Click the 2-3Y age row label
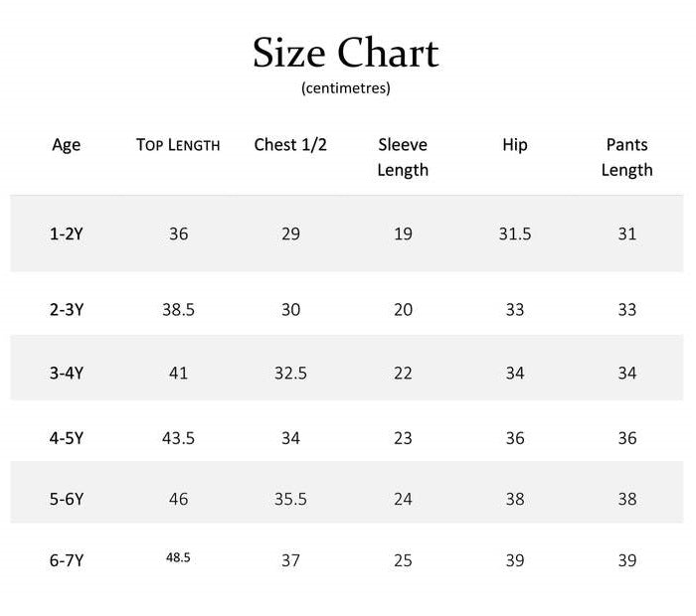Viewport: 696px width, 616px height. click(x=67, y=310)
